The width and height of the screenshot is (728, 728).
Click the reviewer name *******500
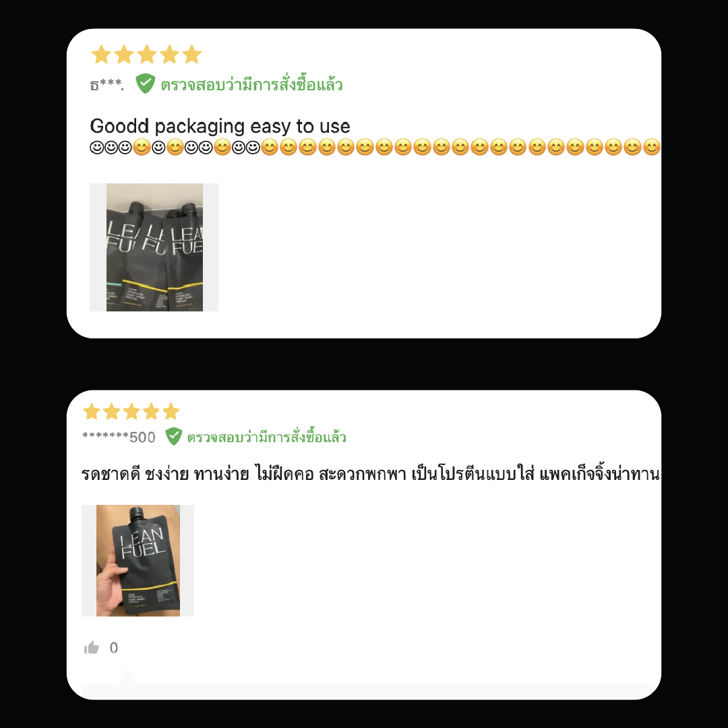click(x=119, y=437)
